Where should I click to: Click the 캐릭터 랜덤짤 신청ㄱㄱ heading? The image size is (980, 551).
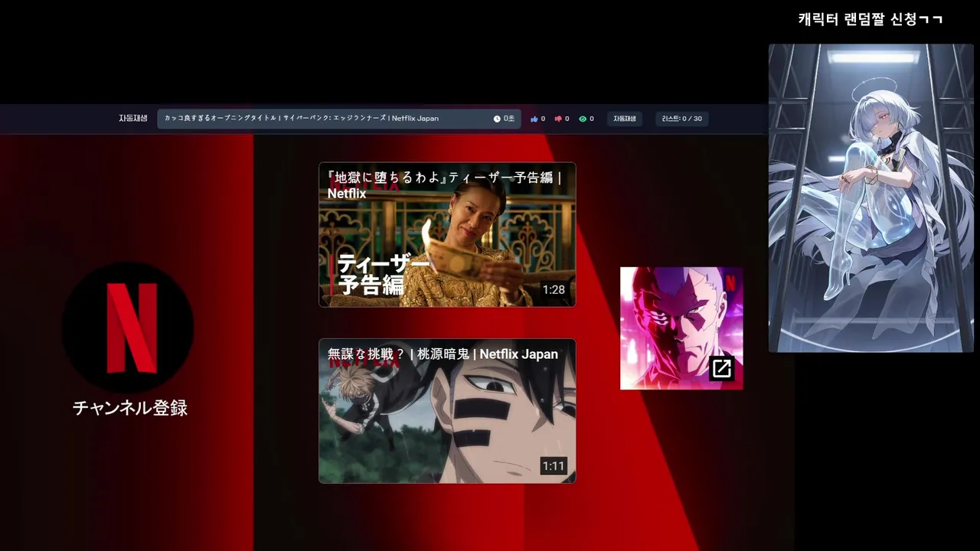point(871,19)
